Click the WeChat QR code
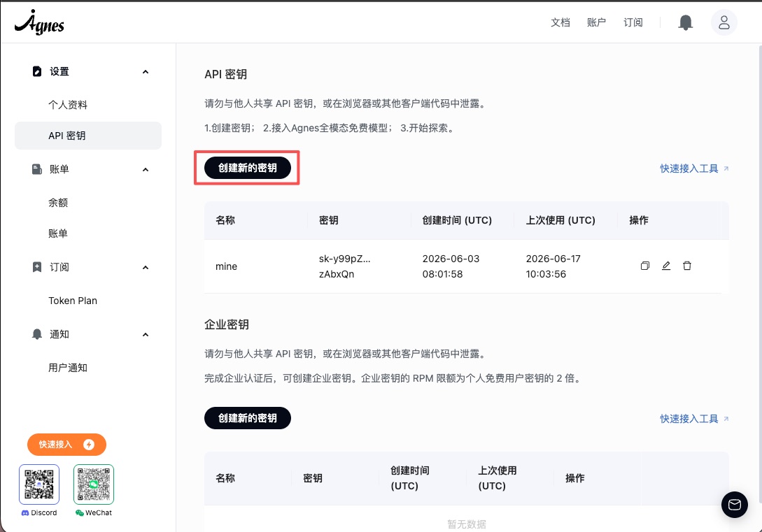This screenshot has width=762, height=532. point(94,484)
